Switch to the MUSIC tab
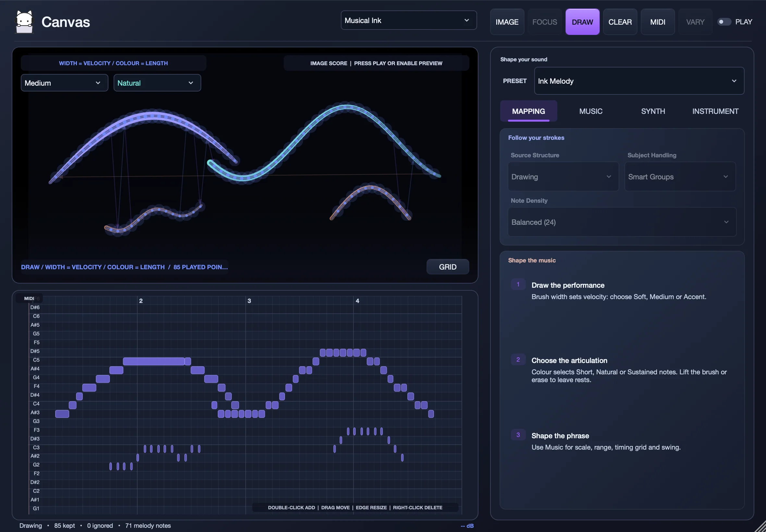This screenshot has width=766, height=532. pyautogui.click(x=591, y=111)
